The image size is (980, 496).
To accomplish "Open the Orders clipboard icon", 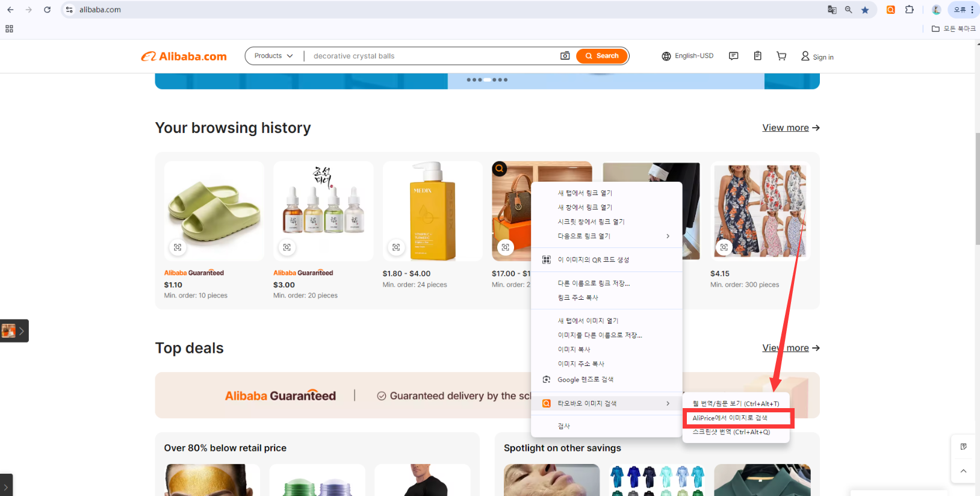I will coord(758,56).
